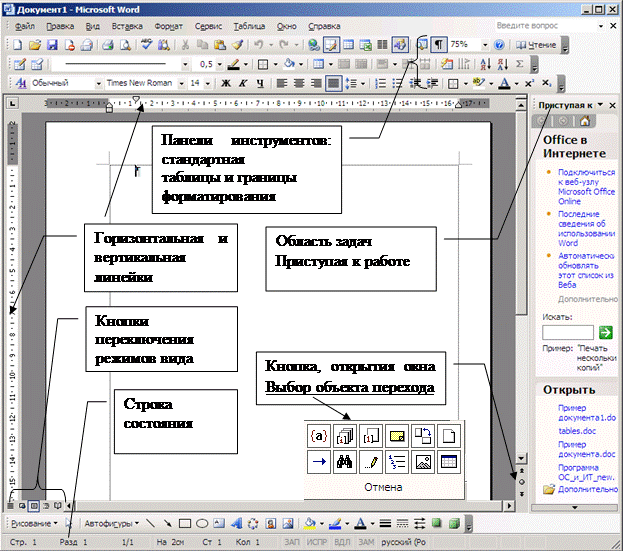The image size is (623, 551).
Task: Open Times New Roman font dropdown
Action: (x=182, y=83)
